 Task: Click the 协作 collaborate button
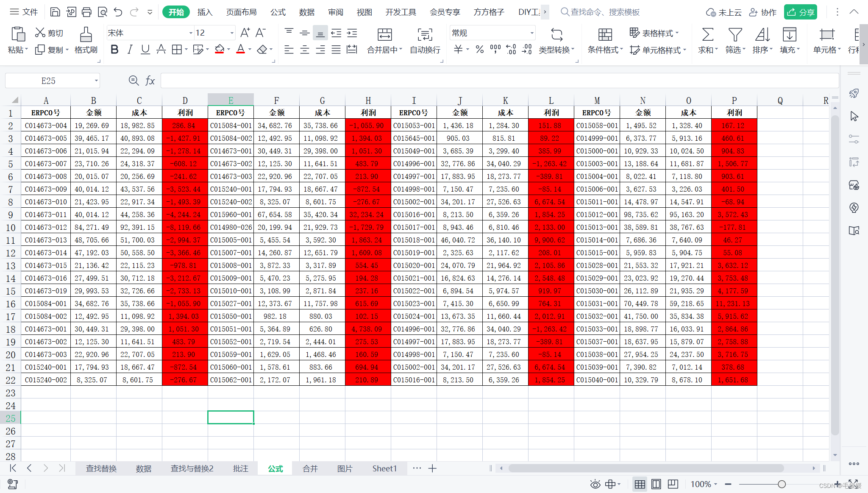763,12
